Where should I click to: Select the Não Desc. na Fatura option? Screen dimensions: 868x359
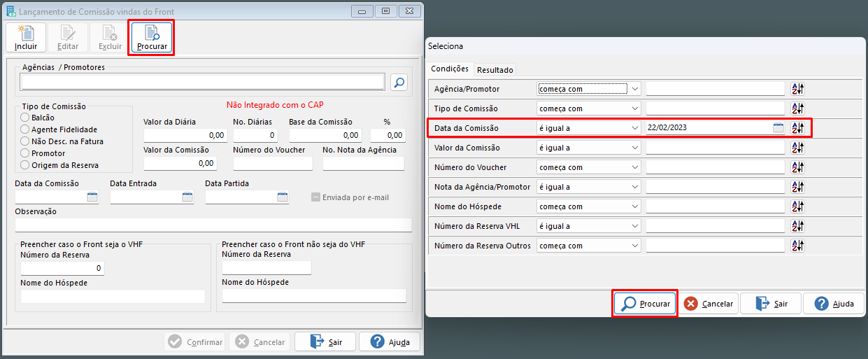(26, 141)
